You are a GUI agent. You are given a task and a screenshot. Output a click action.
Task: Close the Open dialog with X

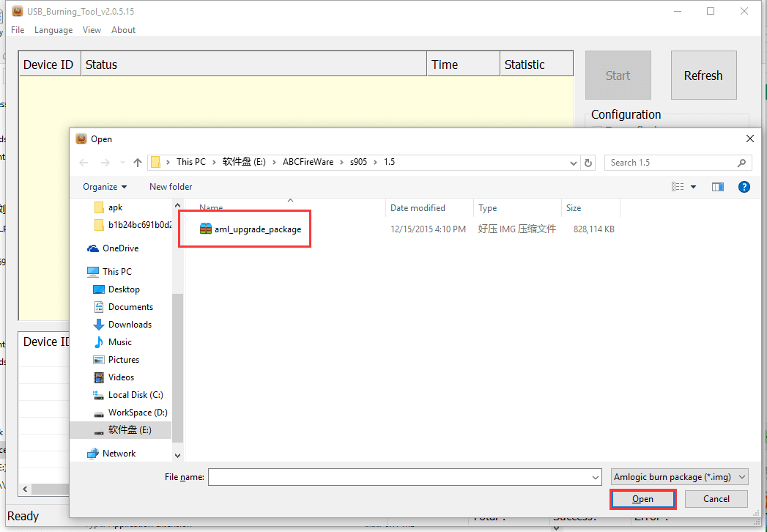click(x=750, y=139)
